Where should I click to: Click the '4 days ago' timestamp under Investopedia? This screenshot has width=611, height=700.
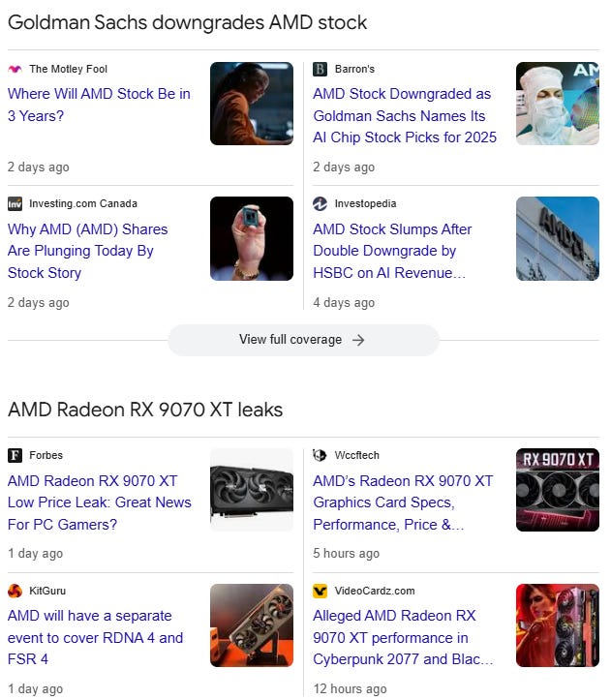coord(344,303)
